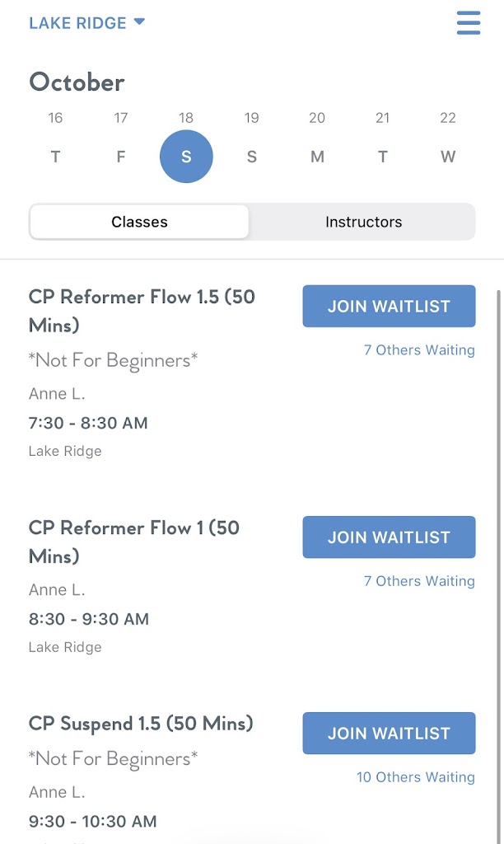504x844 pixels.
Task: Select Sunday October 19
Action: coord(251,156)
